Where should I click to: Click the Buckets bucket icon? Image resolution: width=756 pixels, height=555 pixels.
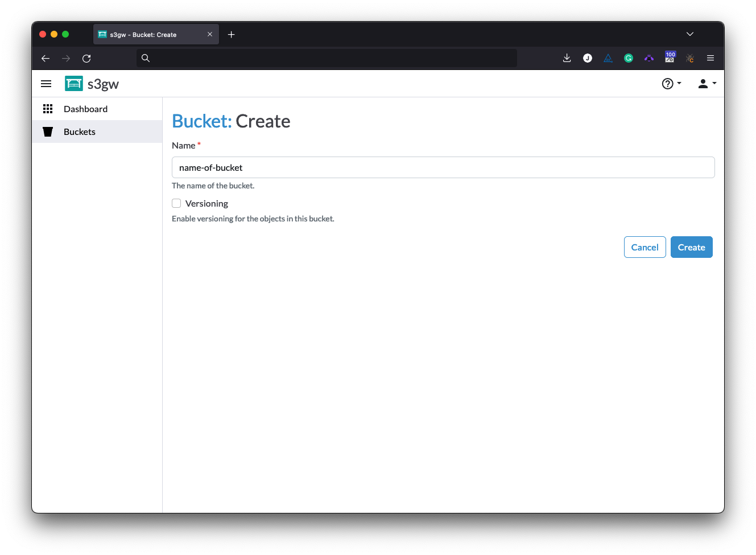48,131
